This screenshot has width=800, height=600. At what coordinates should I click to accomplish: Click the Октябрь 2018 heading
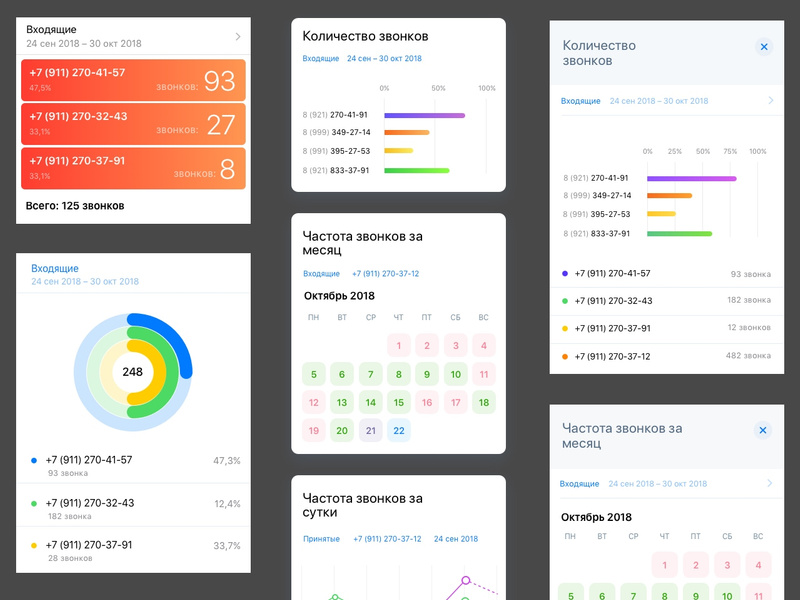(338, 295)
